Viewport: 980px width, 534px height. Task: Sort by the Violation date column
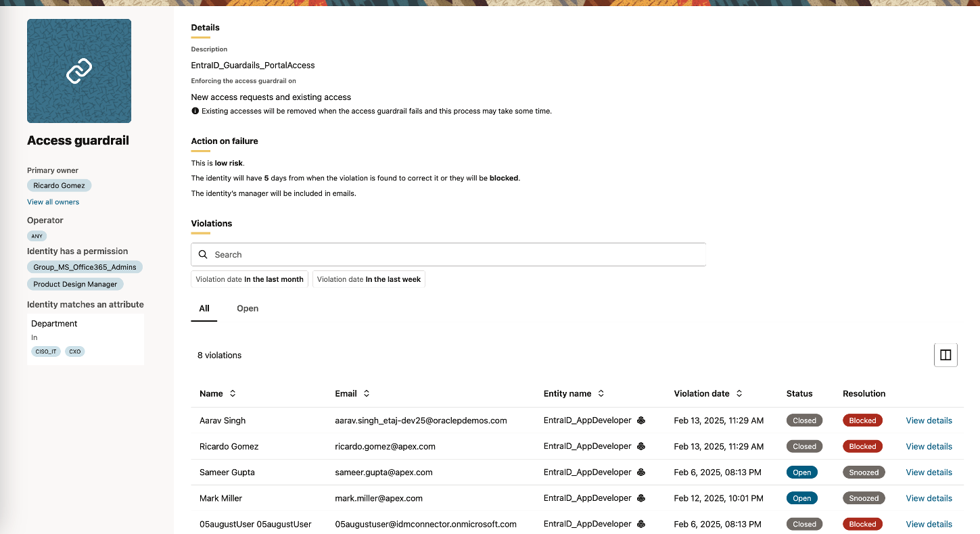click(739, 393)
